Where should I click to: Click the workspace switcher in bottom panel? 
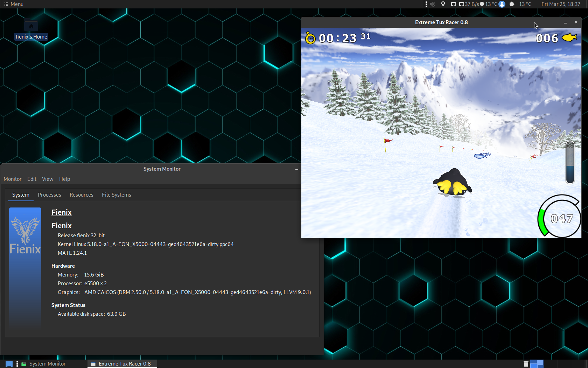click(x=537, y=364)
